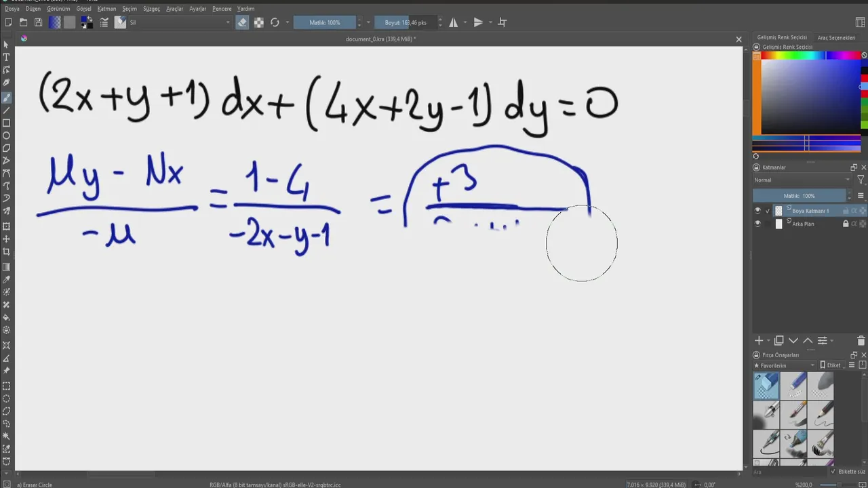
Task: Hide the Boya Katmanı 1 layer
Action: pyautogui.click(x=757, y=211)
